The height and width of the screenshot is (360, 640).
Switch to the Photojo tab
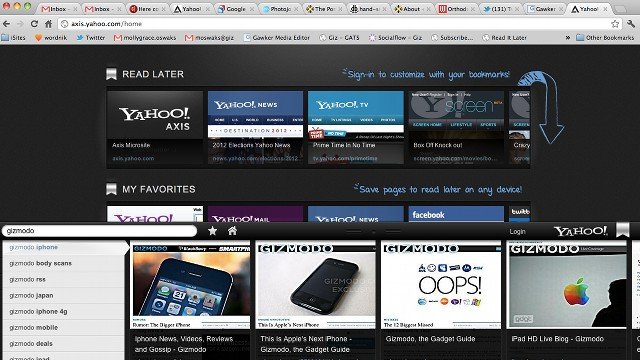pos(279,9)
